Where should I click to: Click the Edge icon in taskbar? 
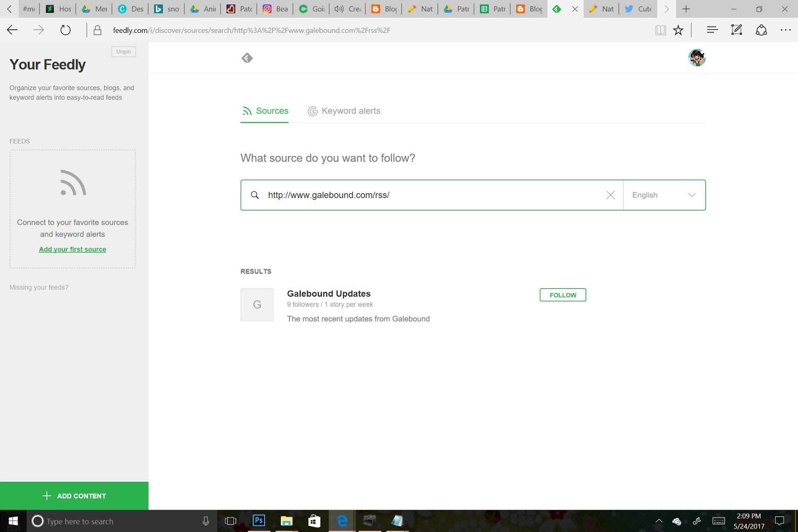pos(342,521)
